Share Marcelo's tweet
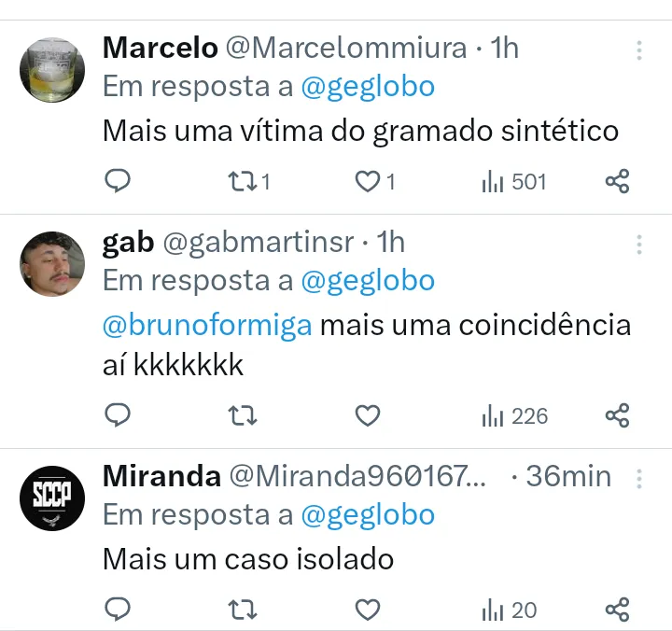Image resolution: width=672 pixels, height=631 pixels. (618, 181)
